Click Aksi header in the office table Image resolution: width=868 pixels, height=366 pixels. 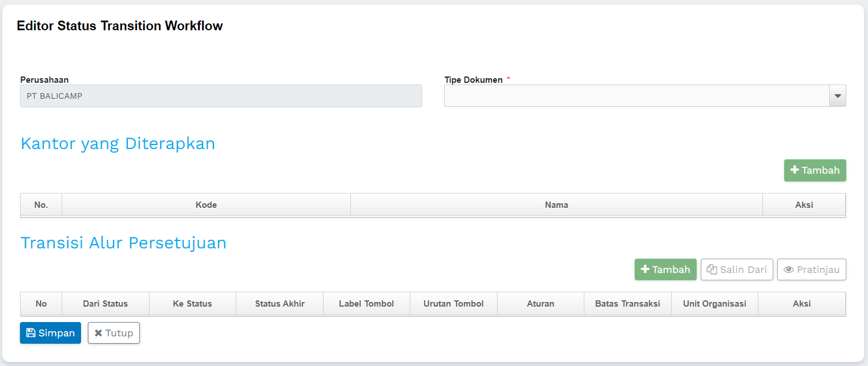tap(804, 205)
